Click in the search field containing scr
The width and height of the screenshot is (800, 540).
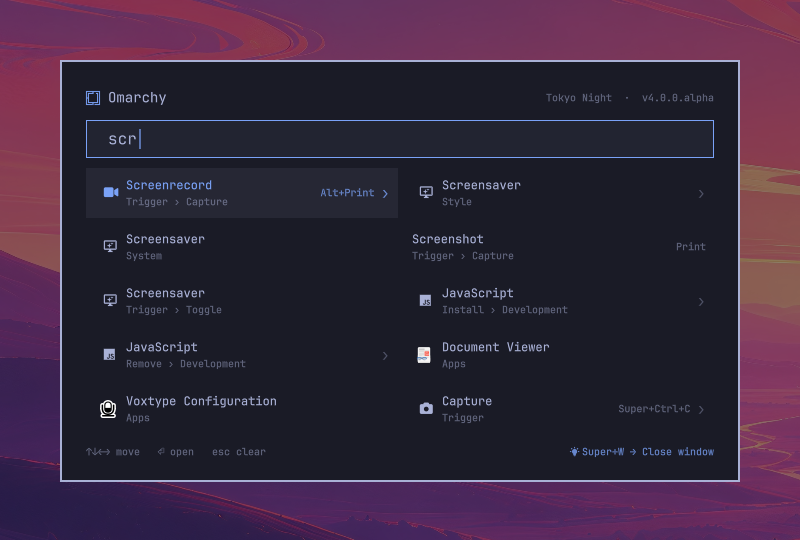click(x=400, y=139)
